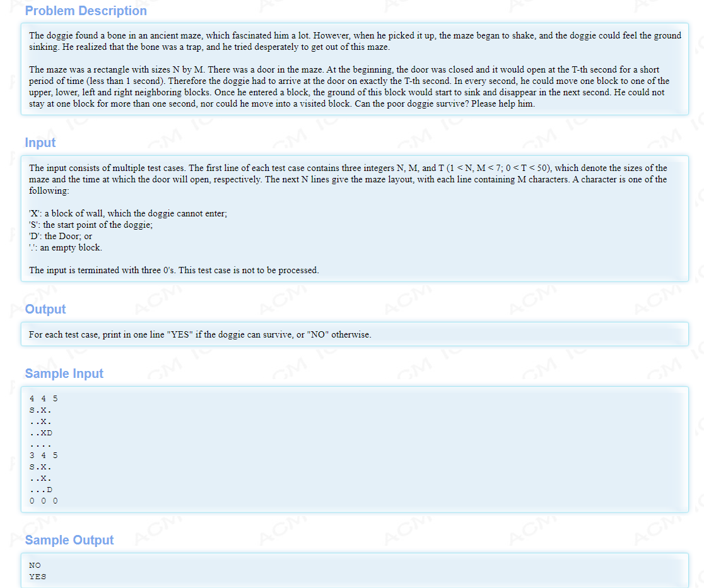
Task: Click the "Input" section heading
Action: (x=40, y=143)
